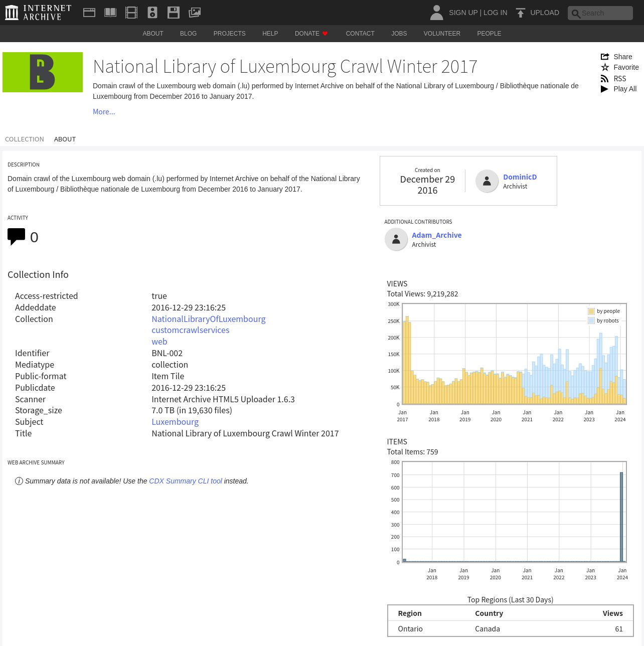
Task: Switch to the COLLECTION tab
Action: click(25, 139)
